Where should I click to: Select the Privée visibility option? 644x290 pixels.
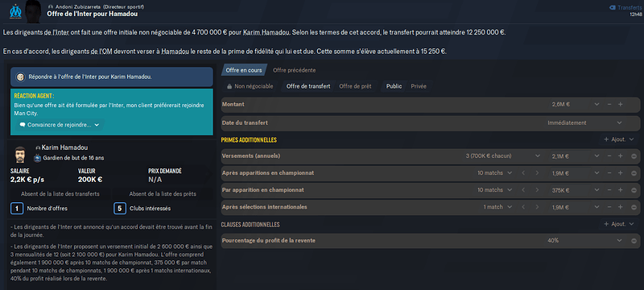point(419,86)
